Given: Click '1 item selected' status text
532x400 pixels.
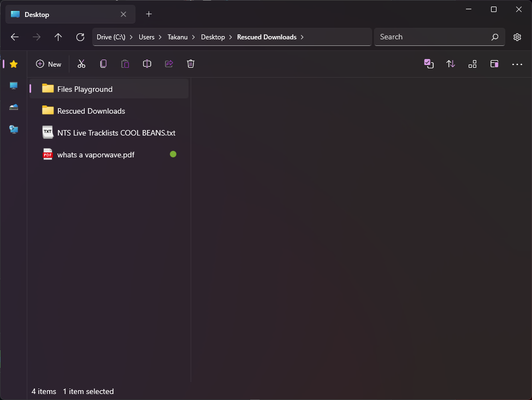Looking at the screenshot, I should click(x=88, y=391).
